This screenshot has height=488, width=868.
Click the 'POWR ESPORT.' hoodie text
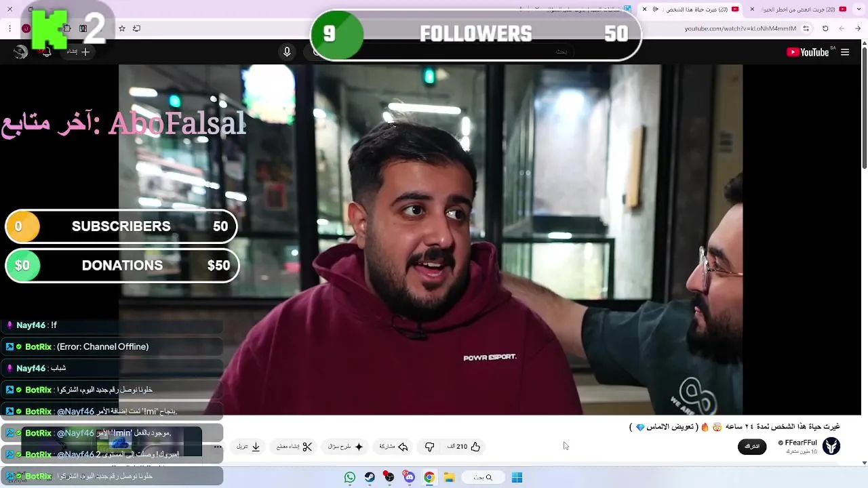(490, 357)
